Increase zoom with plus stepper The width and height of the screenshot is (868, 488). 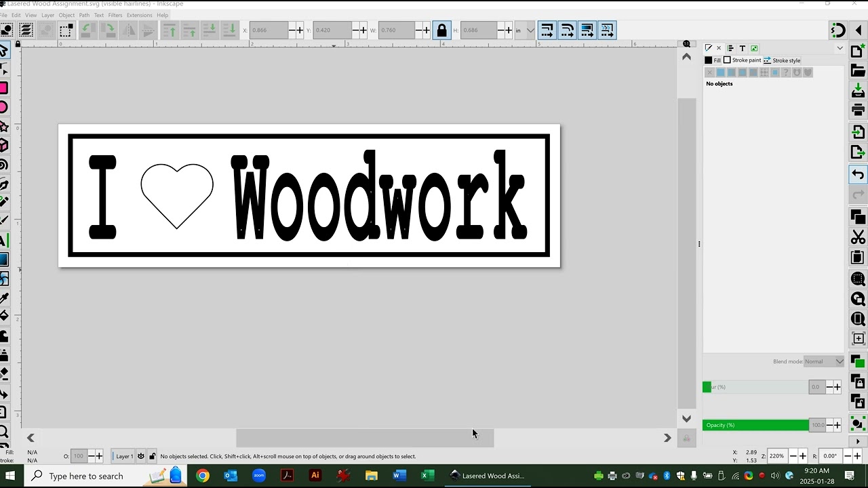pyautogui.click(x=803, y=456)
